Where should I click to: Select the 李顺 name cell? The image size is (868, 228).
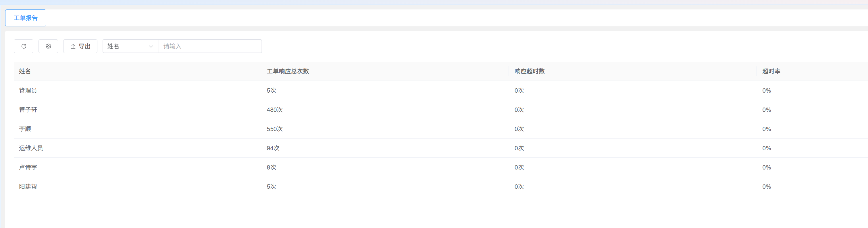click(x=25, y=129)
